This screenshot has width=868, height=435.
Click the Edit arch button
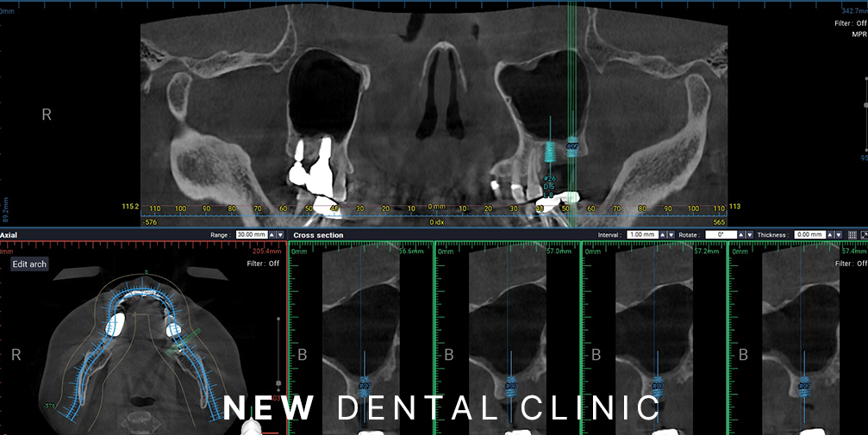click(29, 264)
